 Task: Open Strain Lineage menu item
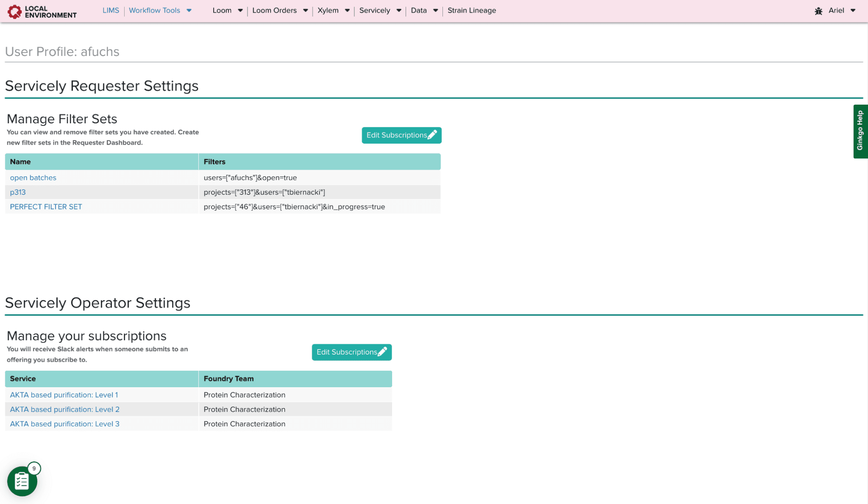pos(472,10)
